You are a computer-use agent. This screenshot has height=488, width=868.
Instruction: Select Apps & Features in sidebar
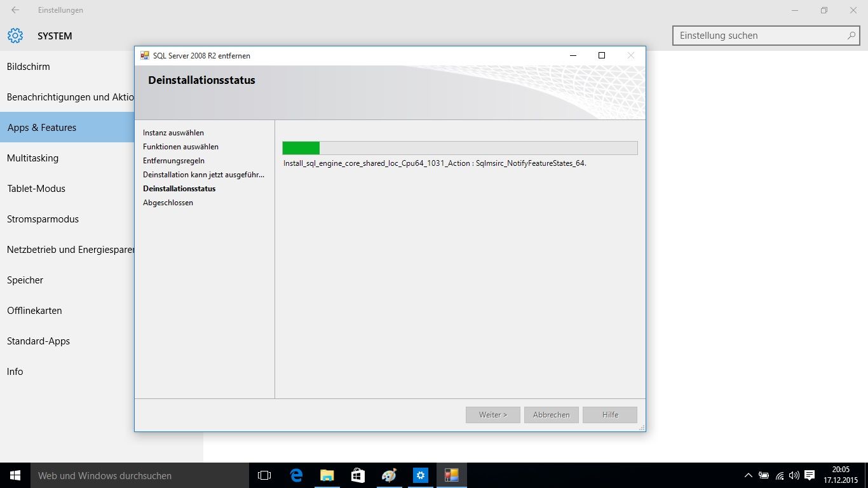[67, 127]
